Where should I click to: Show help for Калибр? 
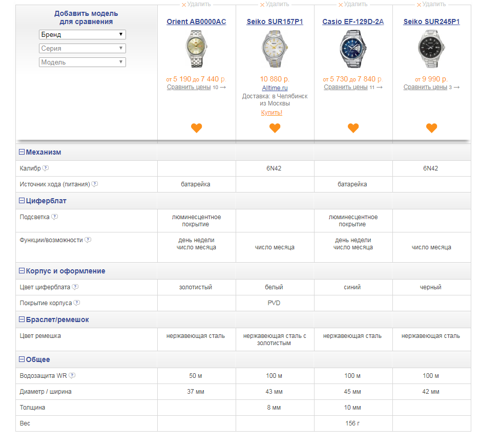[x=46, y=168]
